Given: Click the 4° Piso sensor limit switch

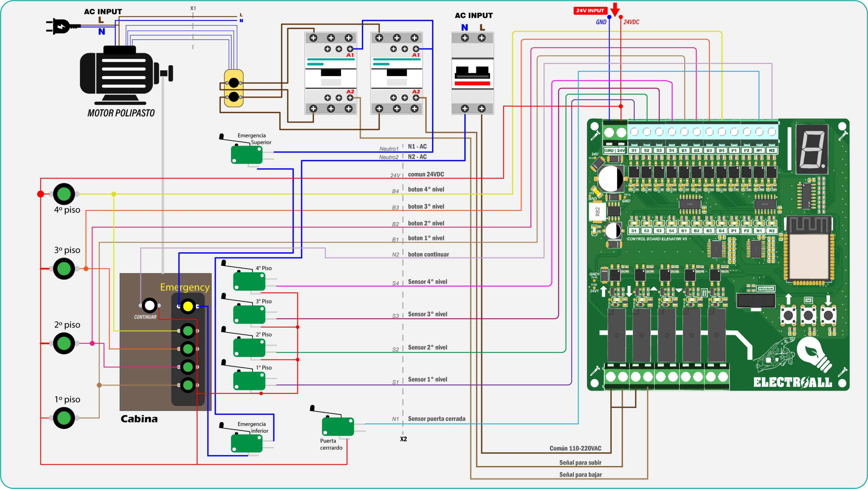Looking at the screenshot, I should pyautogui.click(x=249, y=281).
